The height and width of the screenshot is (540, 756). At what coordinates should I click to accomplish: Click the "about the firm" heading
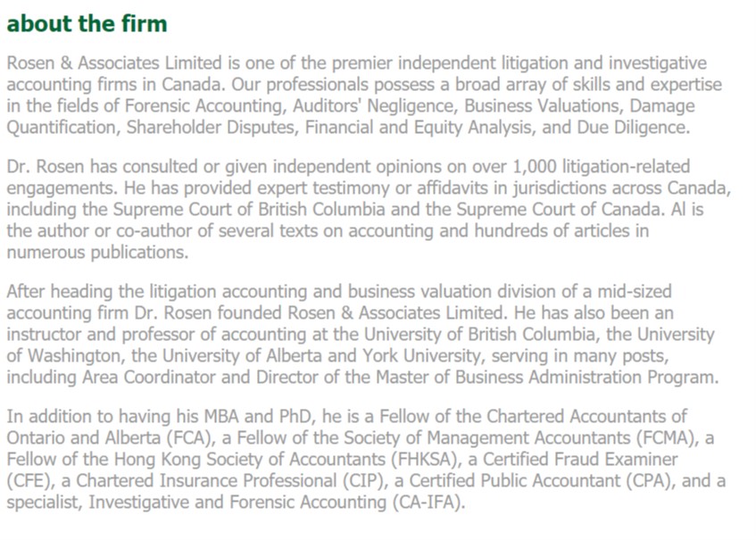[87, 24]
